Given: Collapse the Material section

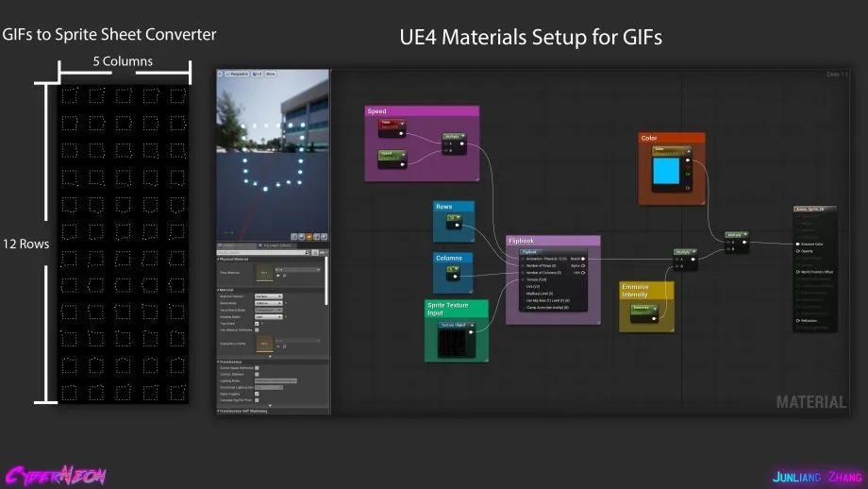Looking at the screenshot, I should (218, 290).
